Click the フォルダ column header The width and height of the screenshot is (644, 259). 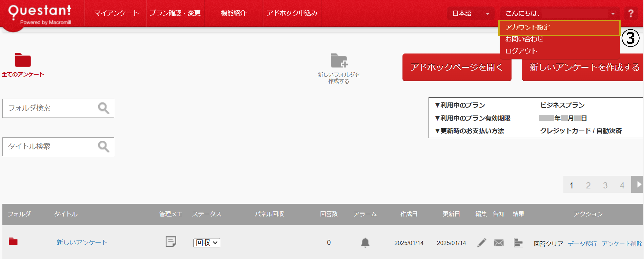point(19,214)
